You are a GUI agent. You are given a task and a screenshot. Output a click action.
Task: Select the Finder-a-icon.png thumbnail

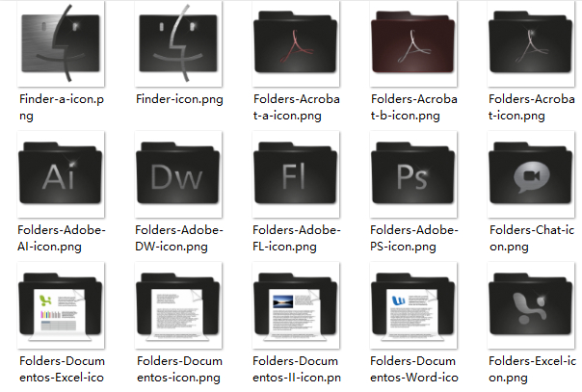[61, 43]
